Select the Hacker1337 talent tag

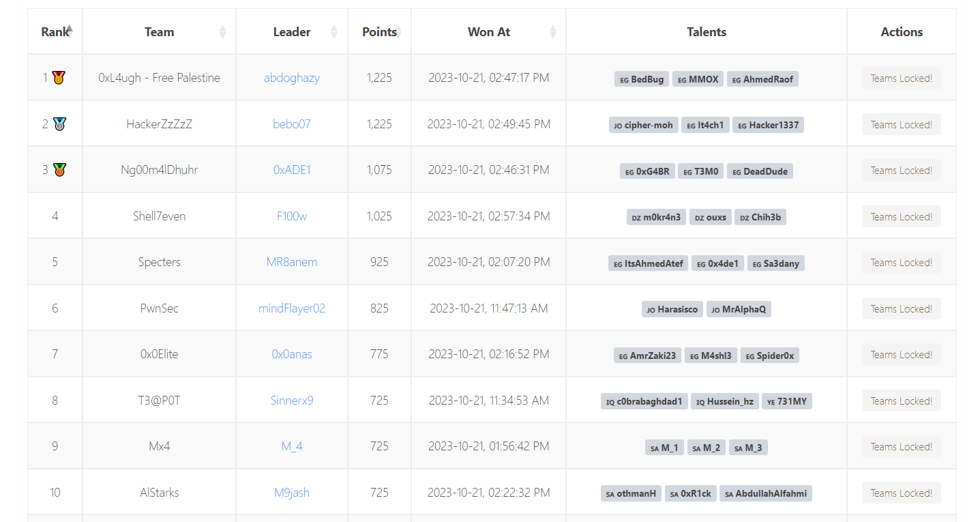768,125
